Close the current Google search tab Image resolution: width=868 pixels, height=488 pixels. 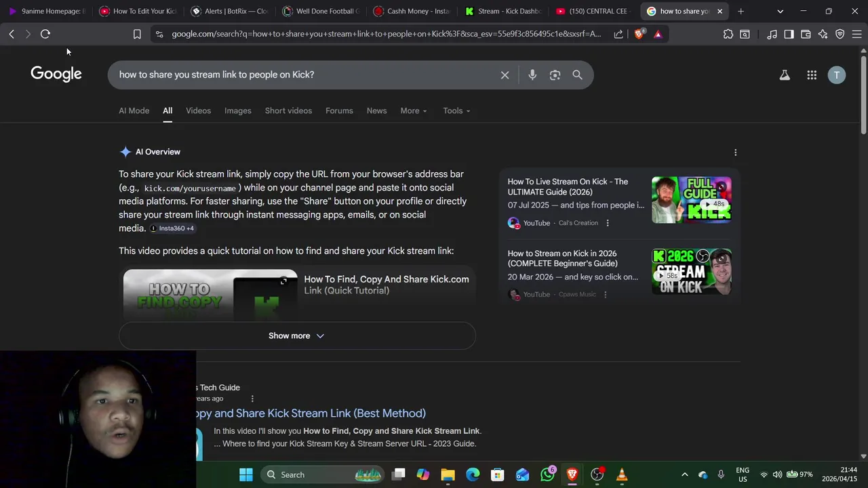(719, 11)
